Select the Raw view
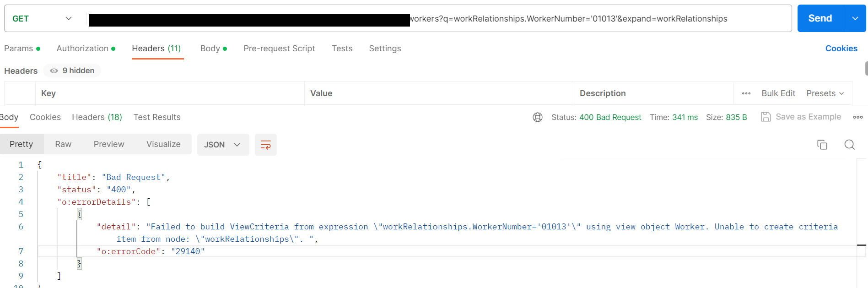The width and height of the screenshot is (868, 288). (63, 144)
